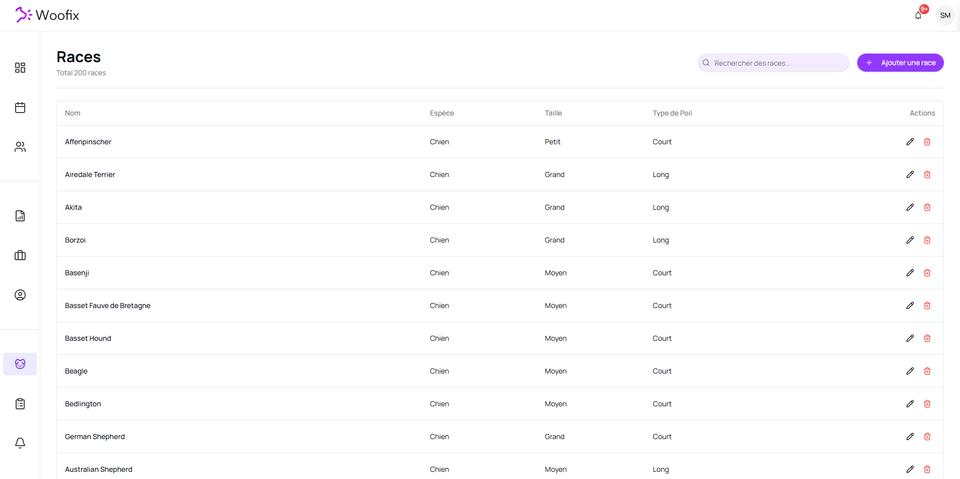The image size is (960, 479).
Task: Click the Taille column header
Action: pyautogui.click(x=553, y=113)
